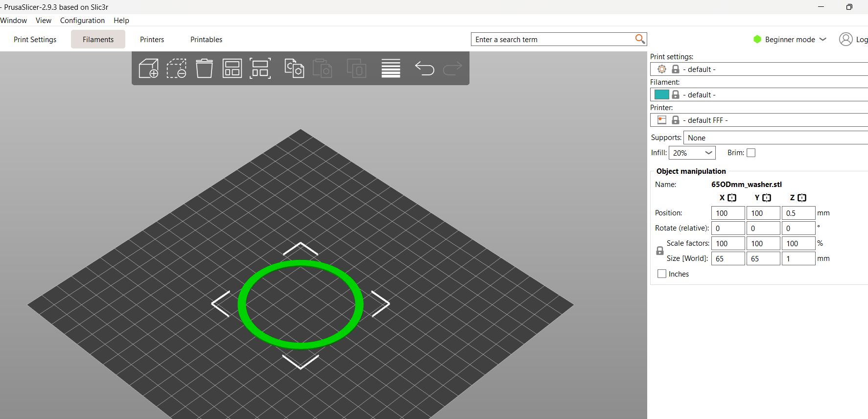The width and height of the screenshot is (868, 419).
Task: Click the Delete selected object icon
Action: pos(176,69)
